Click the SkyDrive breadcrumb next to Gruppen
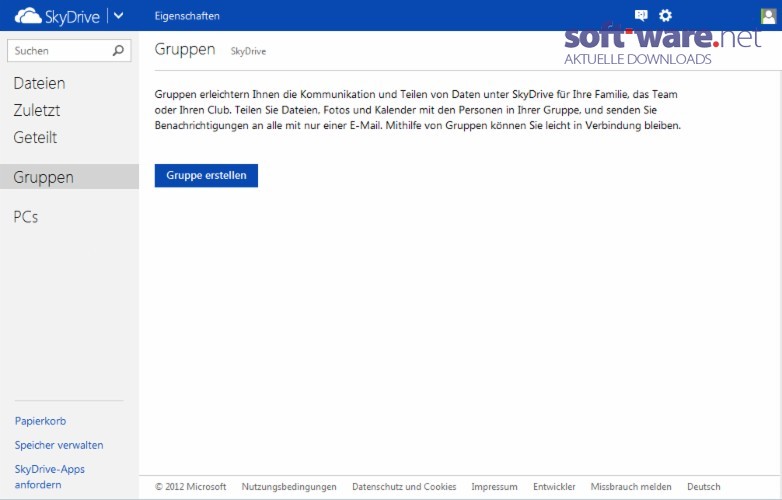782x500 pixels. click(x=248, y=51)
